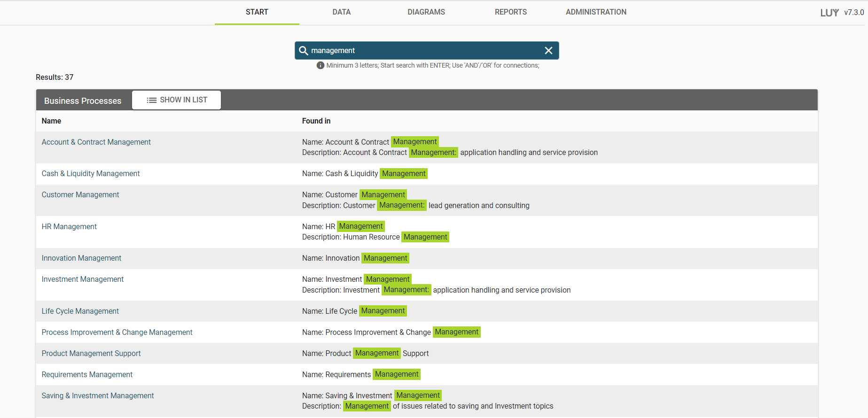Click into the search field containing 'management'
This screenshot has width=868, height=418.
(423, 51)
